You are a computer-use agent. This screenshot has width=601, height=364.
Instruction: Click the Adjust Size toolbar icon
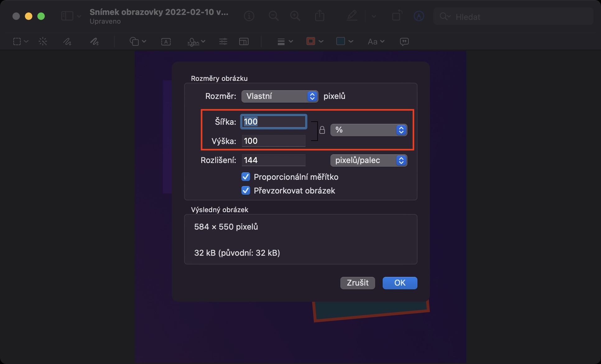pos(244,41)
